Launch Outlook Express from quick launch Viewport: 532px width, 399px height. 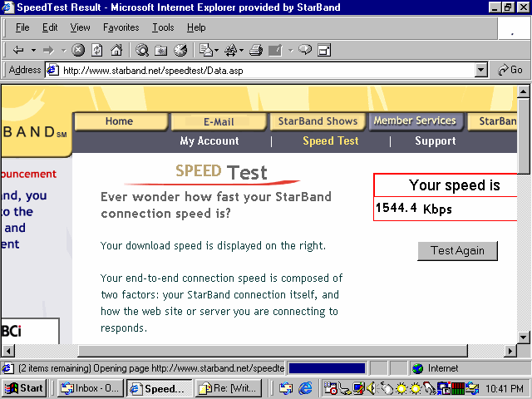click(286, 388)
